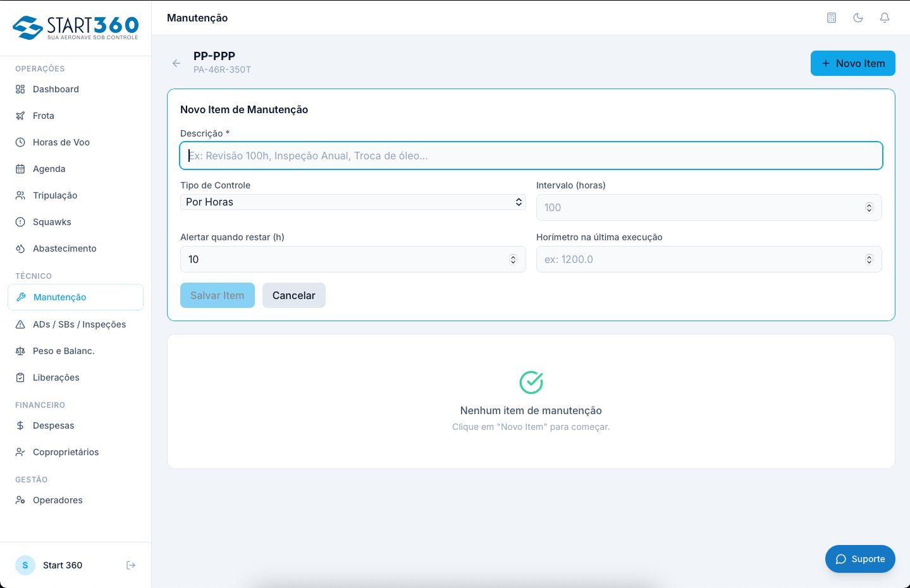Click Cancelar button

click(x=294, y=295)
